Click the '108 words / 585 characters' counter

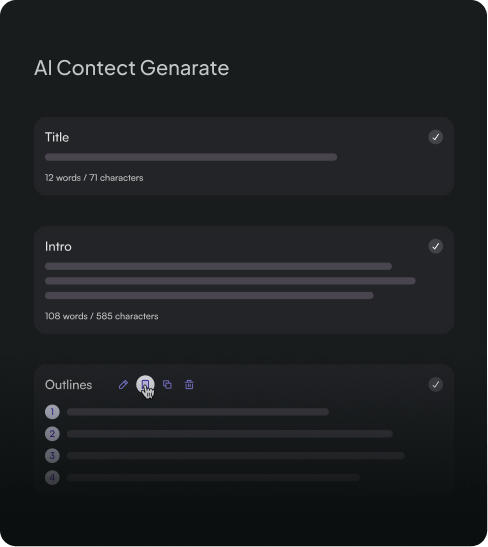tap(102, 316)
